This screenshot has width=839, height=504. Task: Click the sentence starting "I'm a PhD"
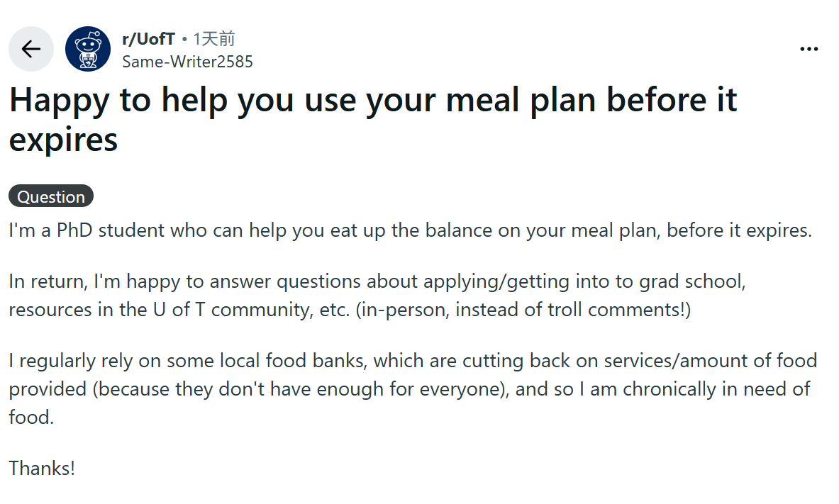[410, 231]
